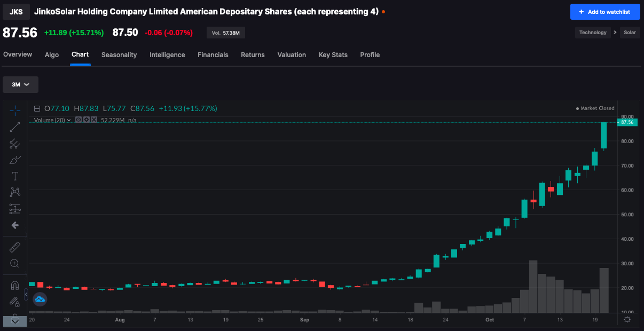Click the H87.83 high value in legend
The width and height of the screenshot is (644, 331).
coord(86,108)
